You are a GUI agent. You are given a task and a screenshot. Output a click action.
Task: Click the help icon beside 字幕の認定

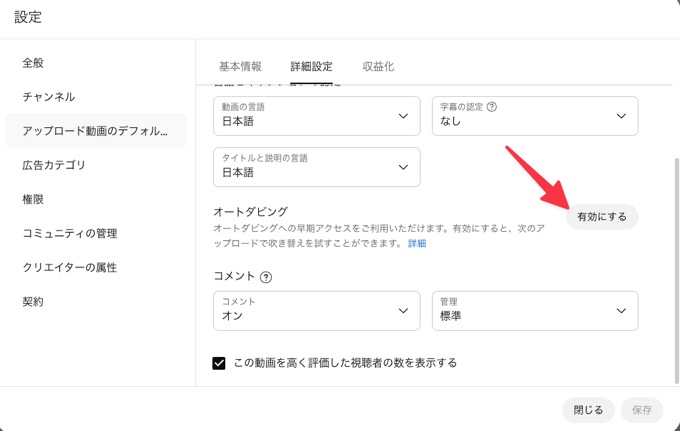click(492, 107)
